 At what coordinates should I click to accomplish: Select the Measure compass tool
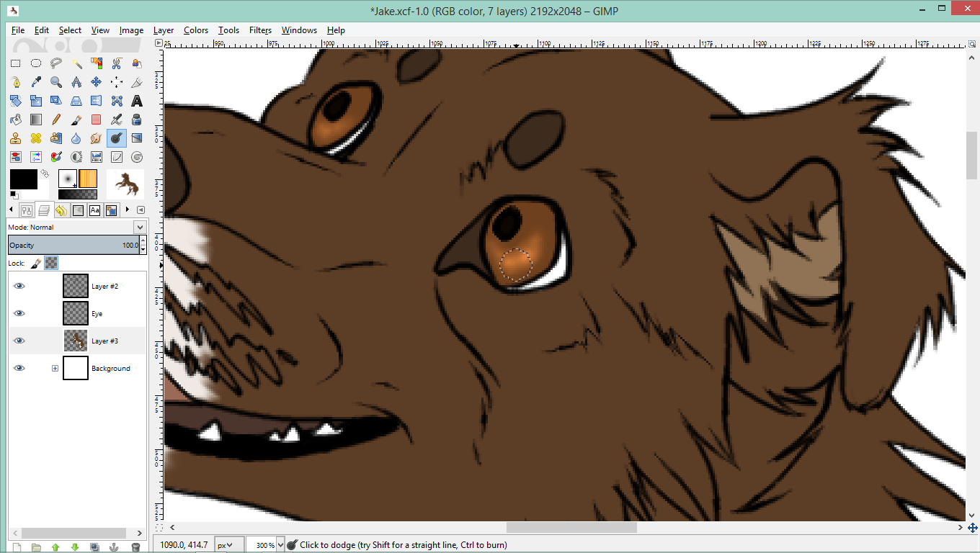(76, 82)
